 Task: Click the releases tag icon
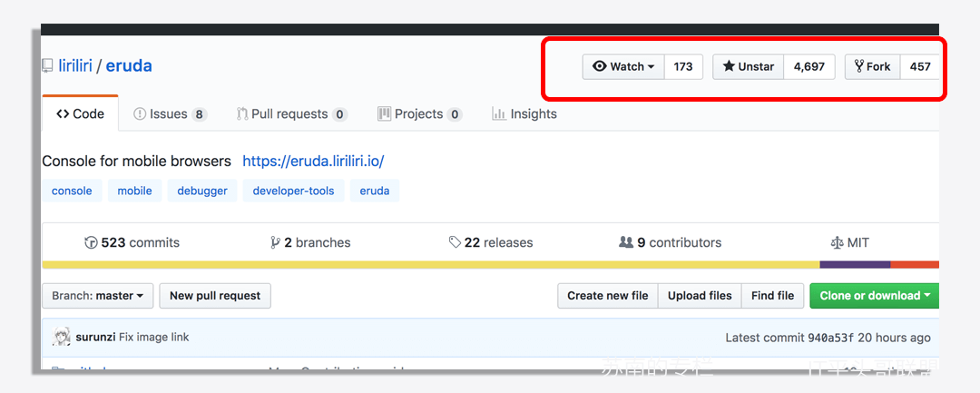pyautogui.click(x=455, y=241)
